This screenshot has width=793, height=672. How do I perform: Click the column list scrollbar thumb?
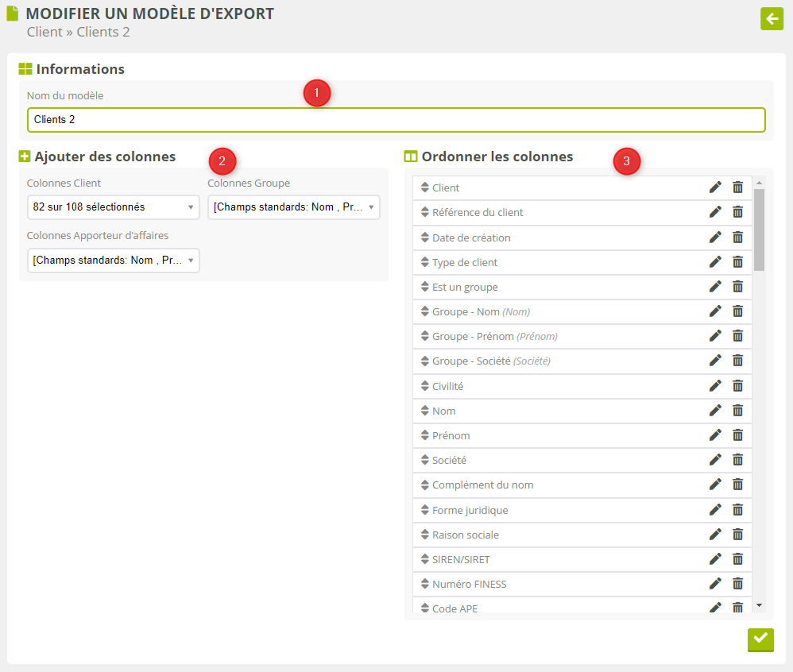pos(759,230)
